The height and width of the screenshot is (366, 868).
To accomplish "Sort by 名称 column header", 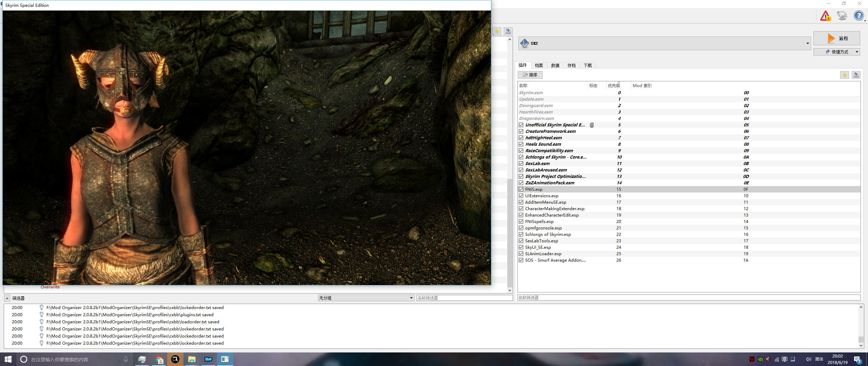I will click(x=553, y=86).
